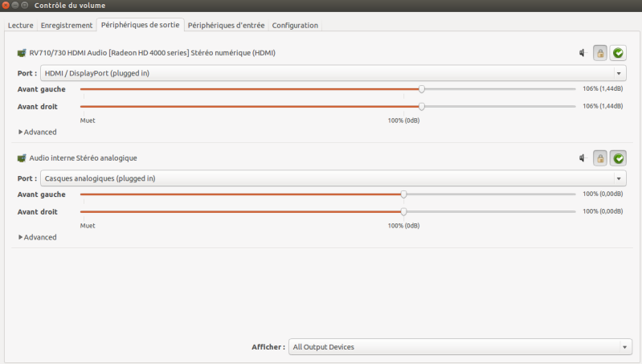Click the 'Afficher :' label

(268, 347)
